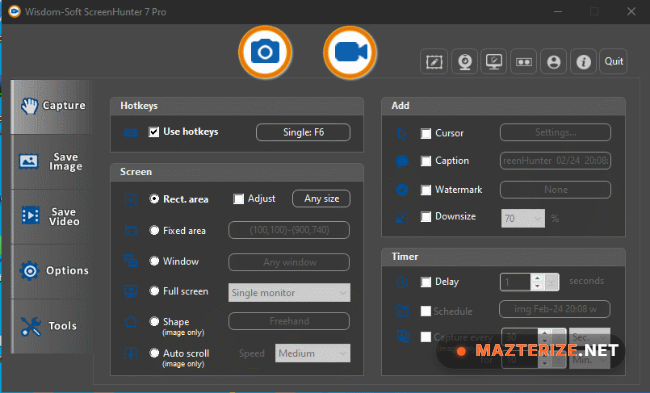650x393 pixels.
Task: Click the Window capture icon
Action: click(x=131, y=261)
